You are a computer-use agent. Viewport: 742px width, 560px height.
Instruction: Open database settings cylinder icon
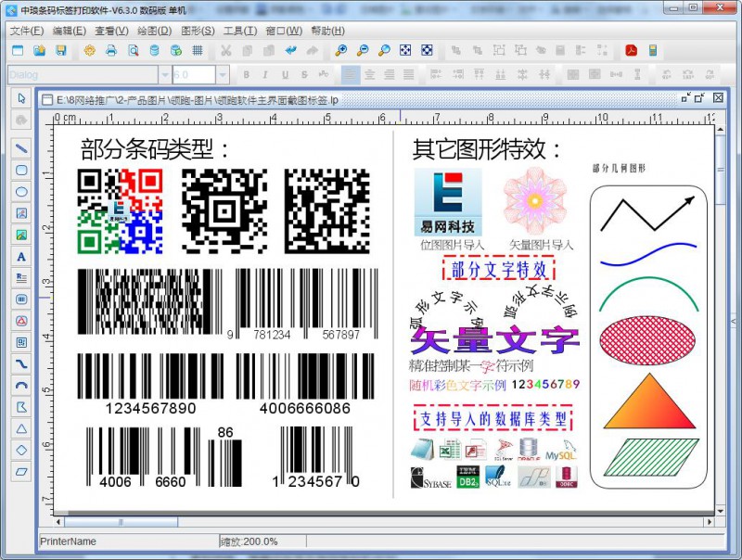(154, 50)
